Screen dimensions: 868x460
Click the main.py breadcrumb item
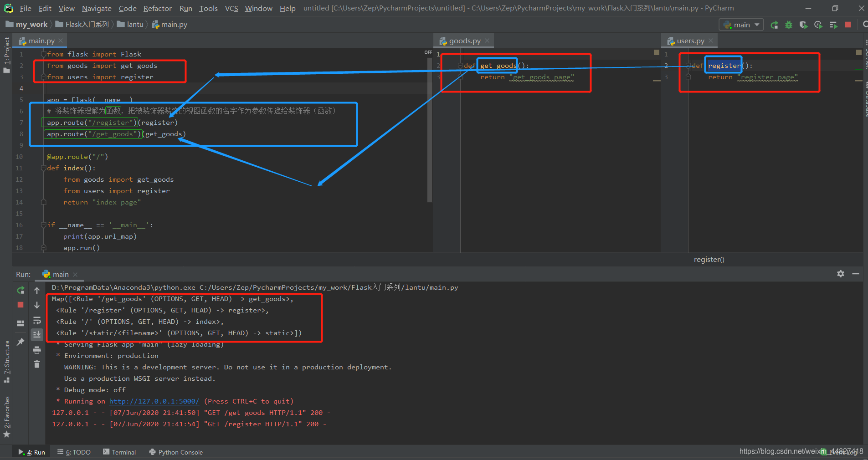[x=169, y=24]
